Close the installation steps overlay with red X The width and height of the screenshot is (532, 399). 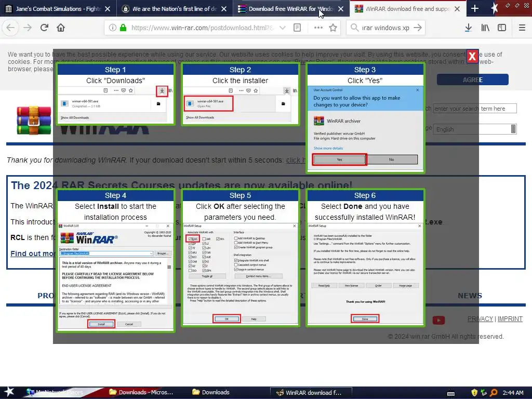click(x=472, y=56)
